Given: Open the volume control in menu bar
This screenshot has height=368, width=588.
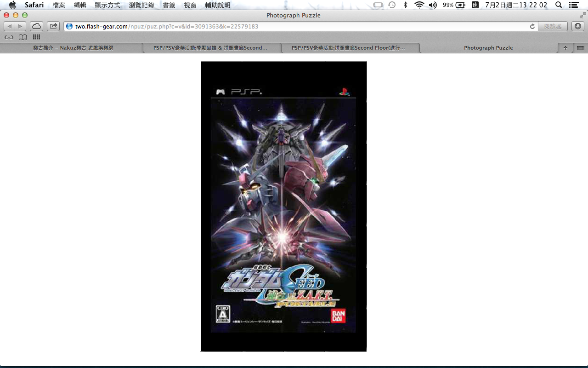Looking at the screenshot, I should (433, 5).
